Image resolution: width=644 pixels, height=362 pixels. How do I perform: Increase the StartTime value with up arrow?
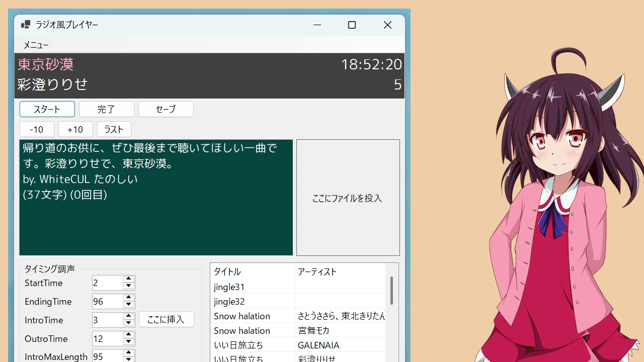[x=129, y=279]
